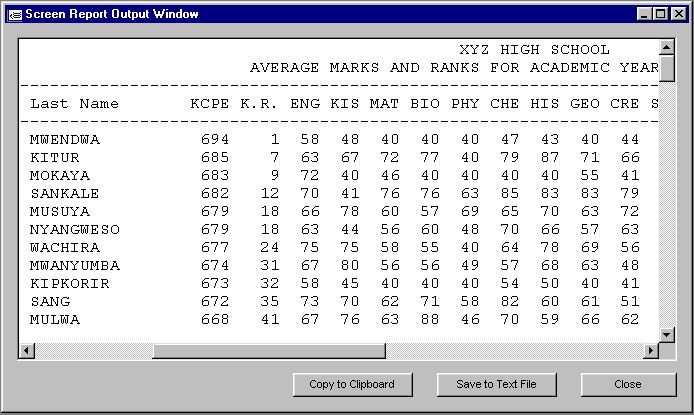The width and height of the screenshot is (694, 415).
Task: Click the horizontal scrollbar right arrow
Action: tap(651, 351)
